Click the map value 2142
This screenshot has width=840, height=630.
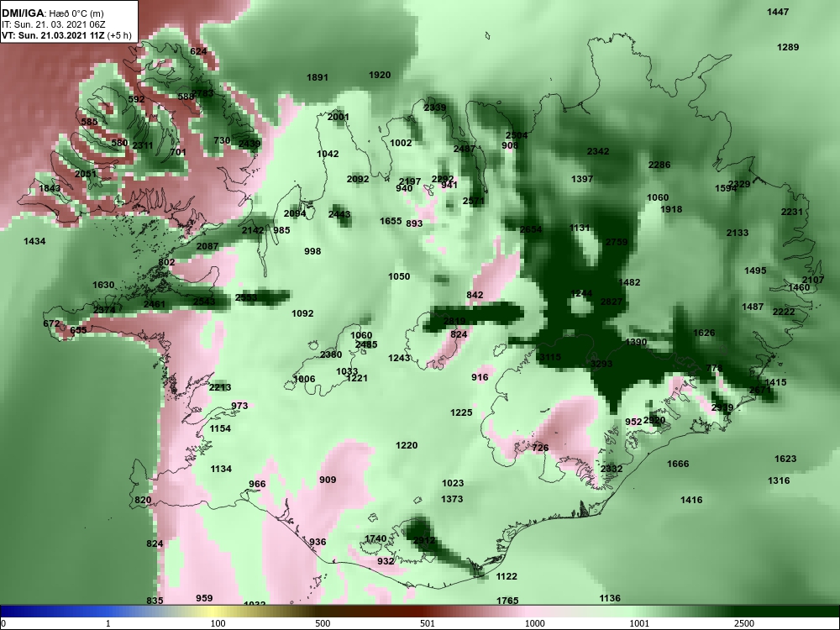(253, 230)
